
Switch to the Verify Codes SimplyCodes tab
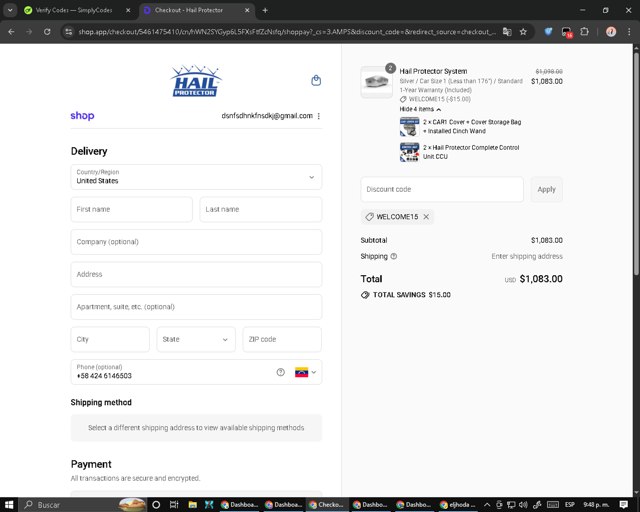pyautogui.click(x=73, y=10)
